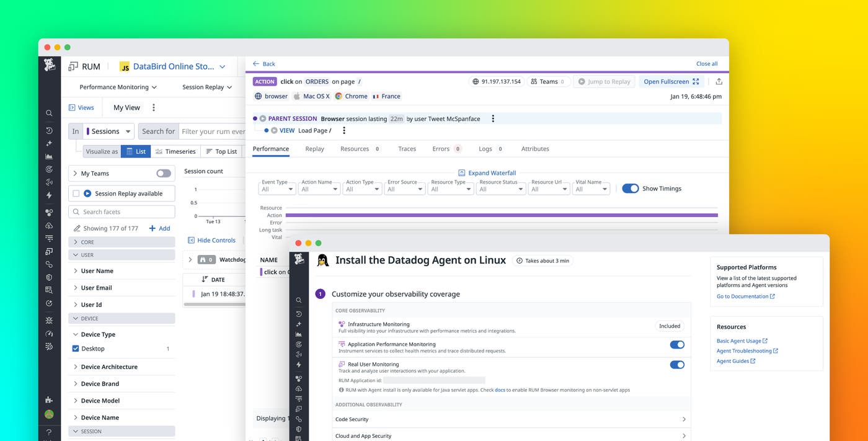Click the Search facets input field
The image size is (868, 441).
122,212
